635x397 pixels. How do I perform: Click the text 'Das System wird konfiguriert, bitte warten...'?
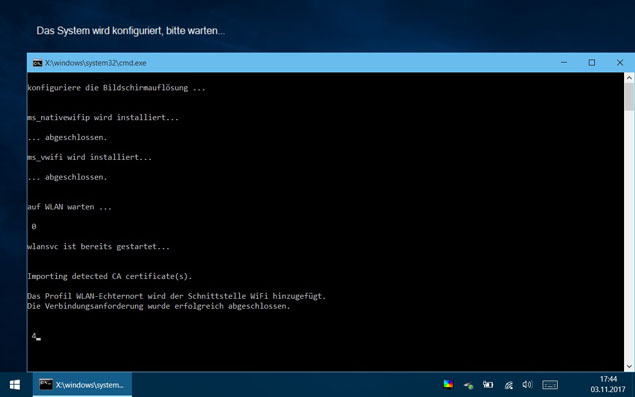(130, 31)
